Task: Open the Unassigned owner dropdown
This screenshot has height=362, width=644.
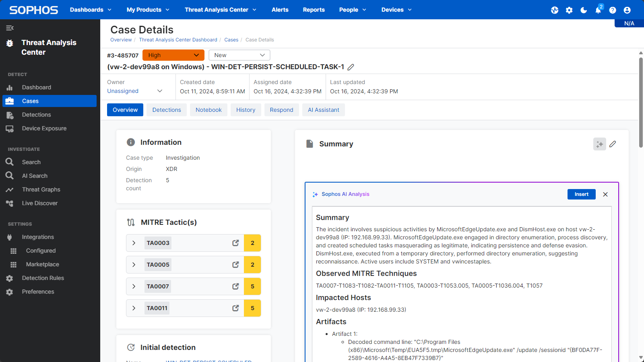Action: [135, 91]
